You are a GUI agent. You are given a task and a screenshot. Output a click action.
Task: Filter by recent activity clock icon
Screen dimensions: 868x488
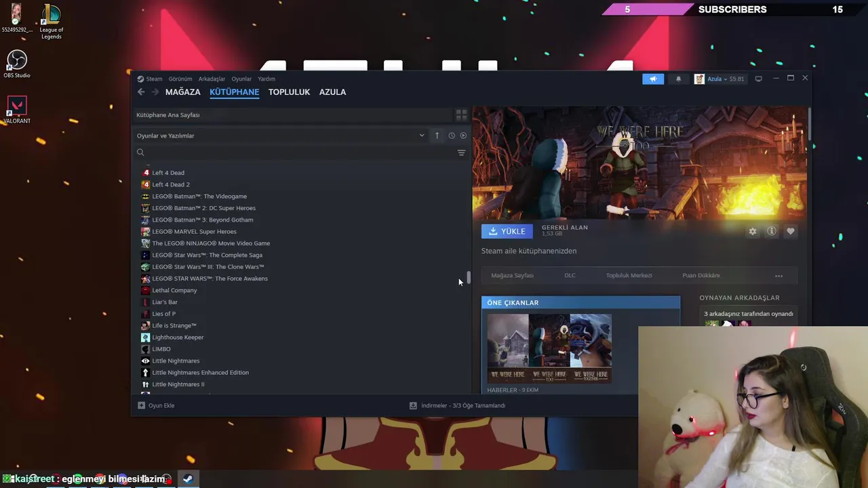pyautogui.click(x=452, y=136)
